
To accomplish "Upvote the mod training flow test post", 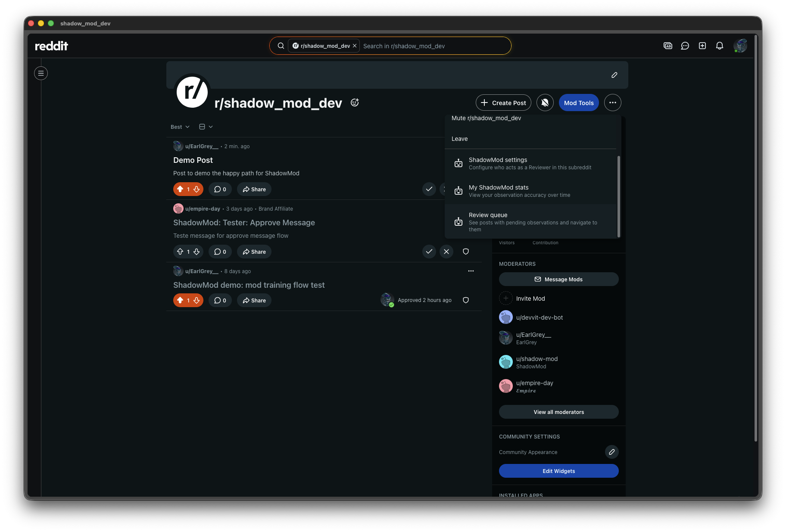I will click(x=180, y=300).
